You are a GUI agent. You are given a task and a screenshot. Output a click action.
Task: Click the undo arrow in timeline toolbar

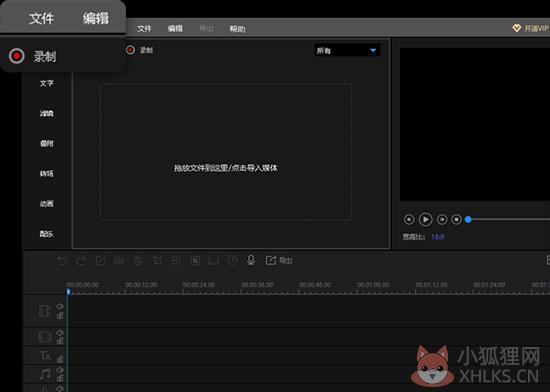click(62, 261)
